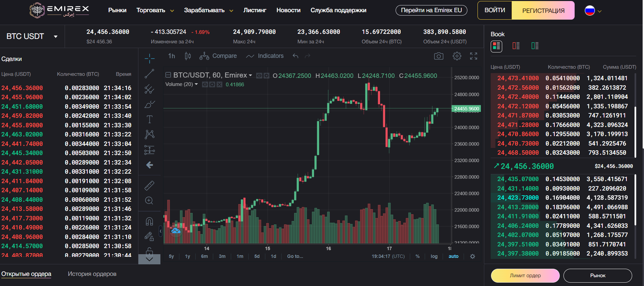Set chart range to 6m
The image size is (644, 286).
click(204, 256)
